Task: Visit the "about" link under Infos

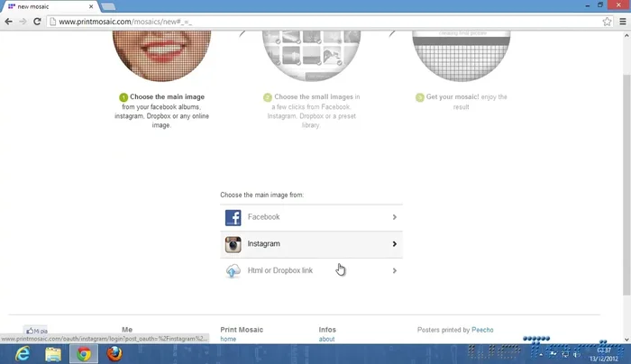Action: [x=326, y=340]
